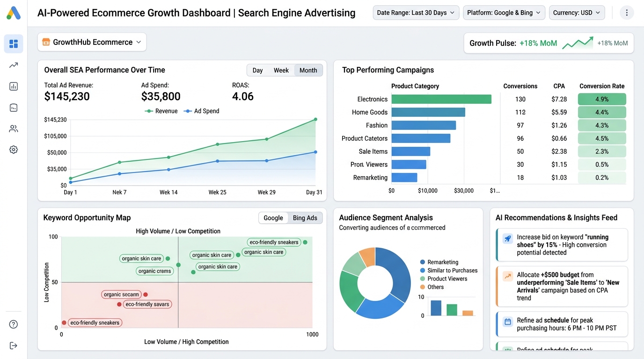Click the Sale Items row label
The width and height of the screenshot is (644, 359).
pyautogui.click(x=373, y=151)
